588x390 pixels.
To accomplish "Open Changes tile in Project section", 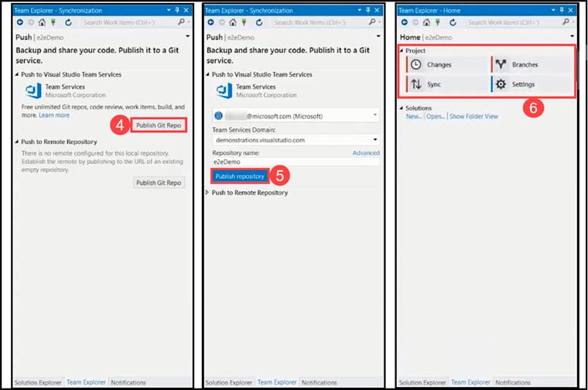I will (x=447, y=64).
